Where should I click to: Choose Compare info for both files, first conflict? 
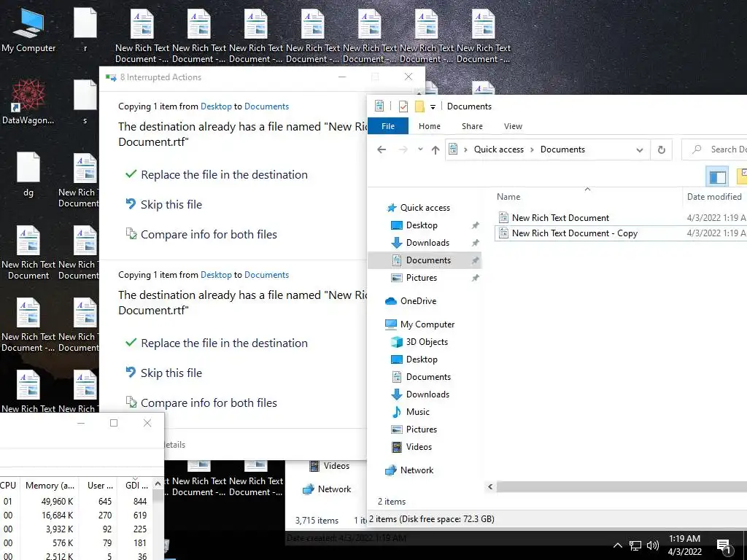tap(201, 234)
